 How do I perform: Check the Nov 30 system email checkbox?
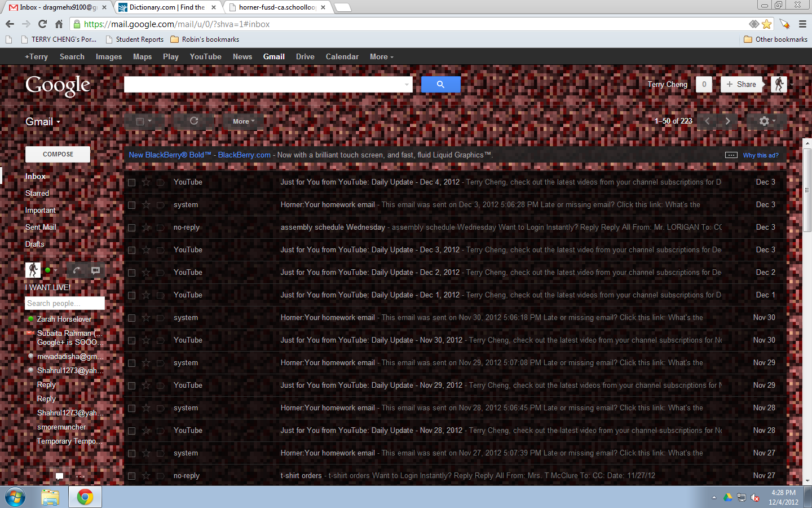point(131,318)
